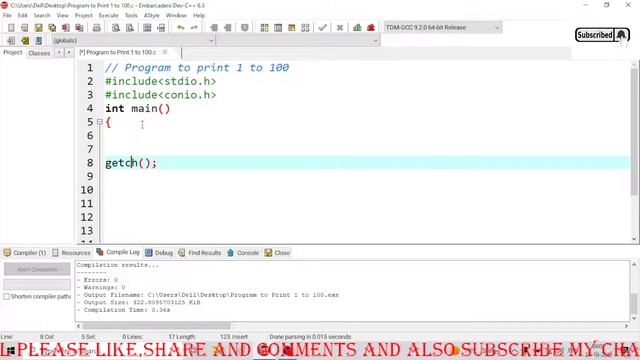Enable the Shorten compiler paths checkbox

[7, 297]
